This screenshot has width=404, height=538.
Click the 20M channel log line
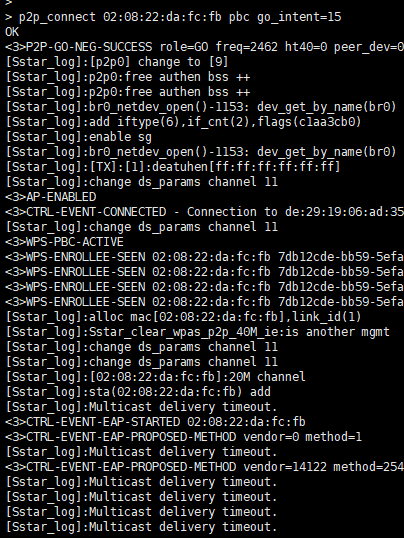click(155, 377)
